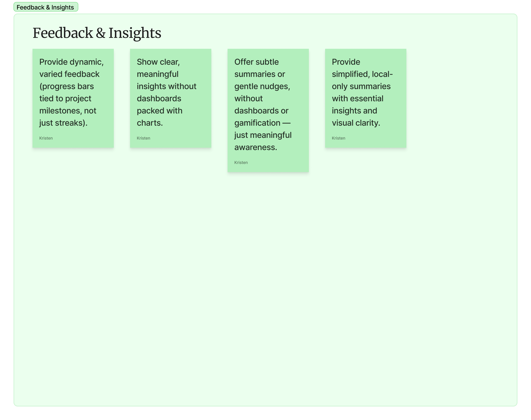This screenshot has height=420, width=531.
Task: Select the 'Provide simplified, local-only summaries' note
Action: (366, 98)
